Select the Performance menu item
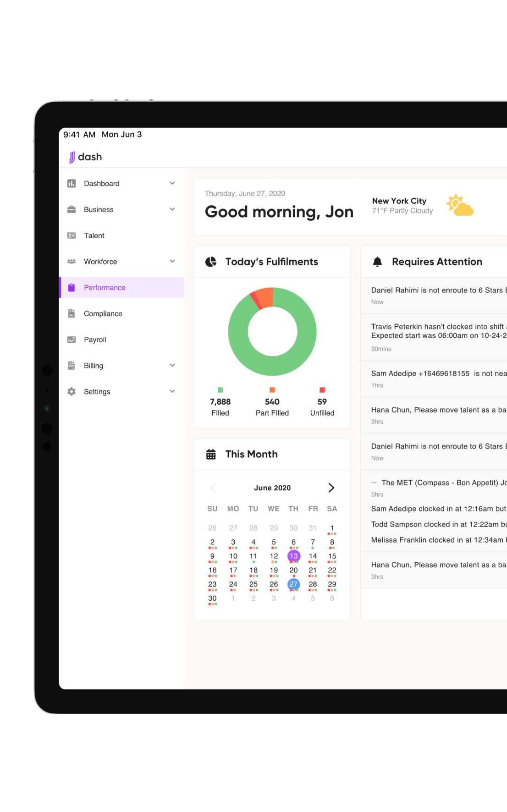Image resolution: width=507 pixels, height=812 pixels. [x=121, y=287]
